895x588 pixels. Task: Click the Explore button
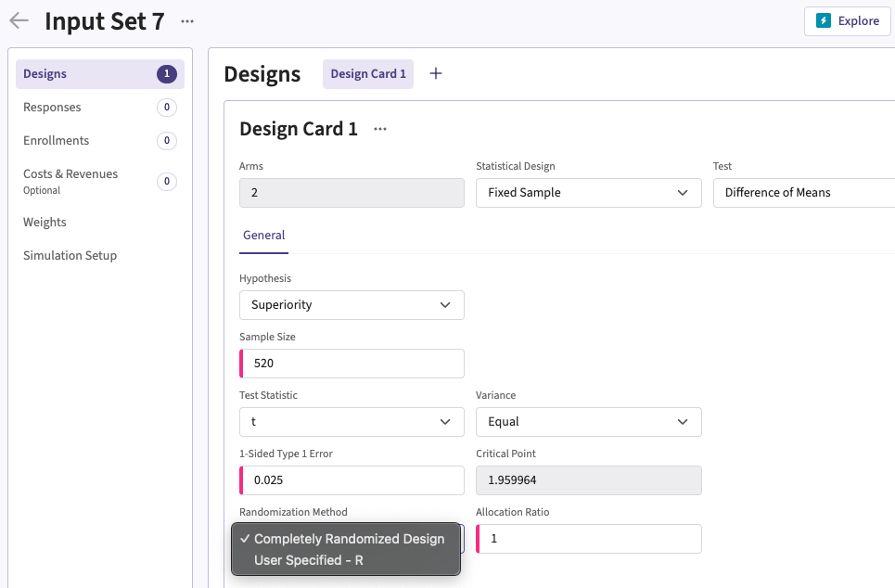coord(847,20)
